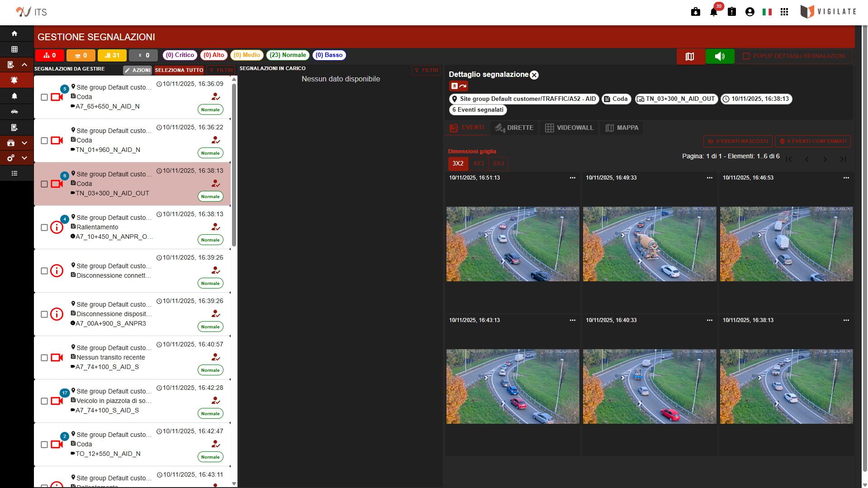Click the alerts list vertical scrollbar

tap(234, 165)
